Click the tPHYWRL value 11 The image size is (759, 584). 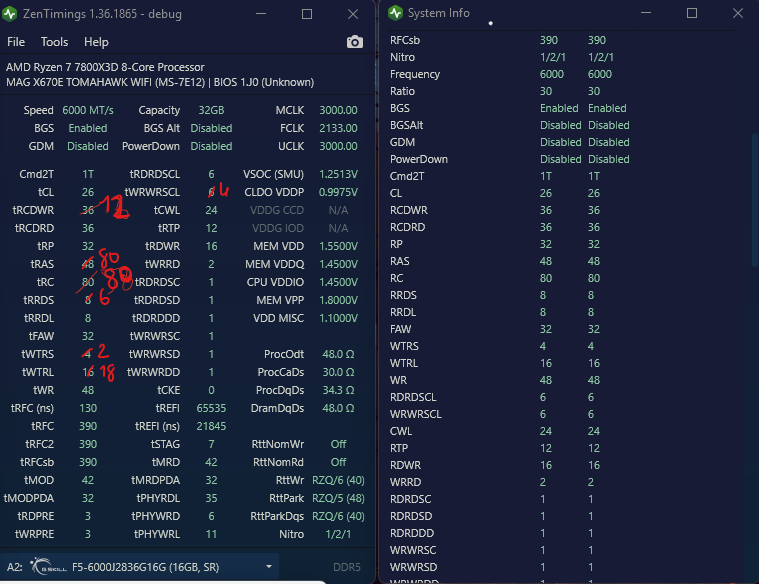click(x=211, y=534)
